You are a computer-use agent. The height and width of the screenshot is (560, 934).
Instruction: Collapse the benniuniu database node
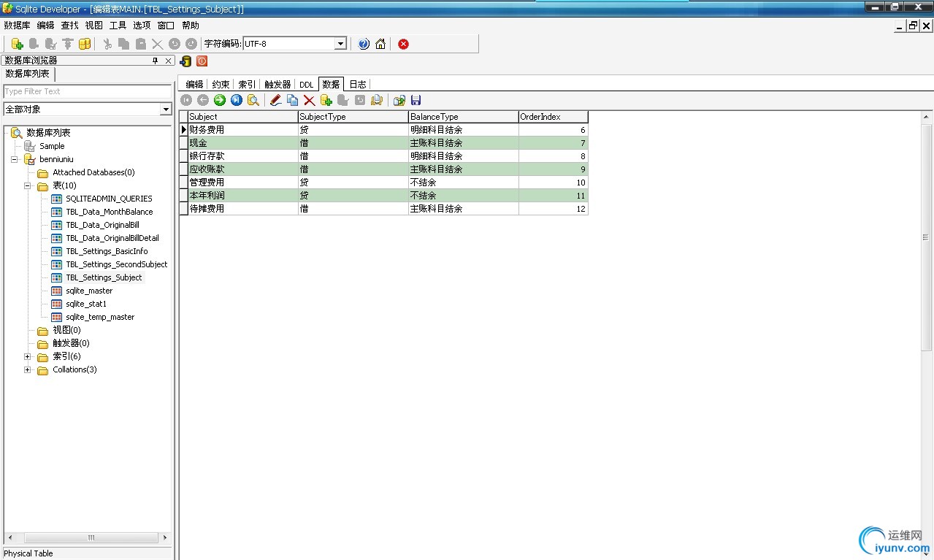tap(15, 159)
